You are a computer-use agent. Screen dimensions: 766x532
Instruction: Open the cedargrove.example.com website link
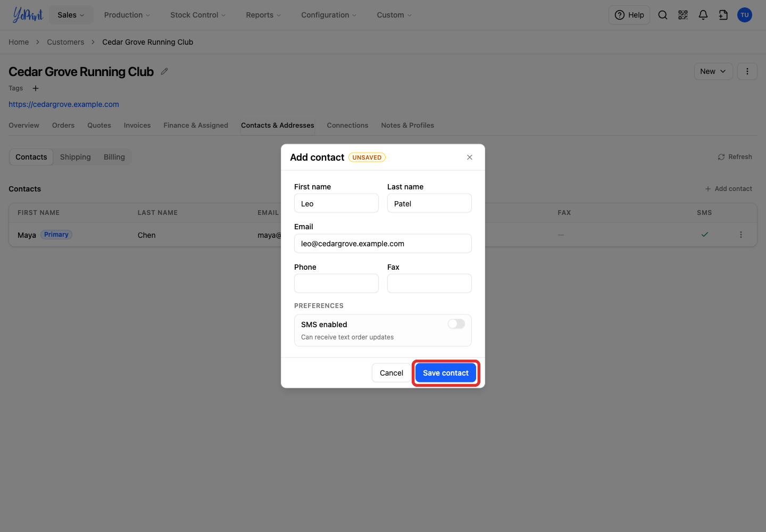(x=64, y=104)
